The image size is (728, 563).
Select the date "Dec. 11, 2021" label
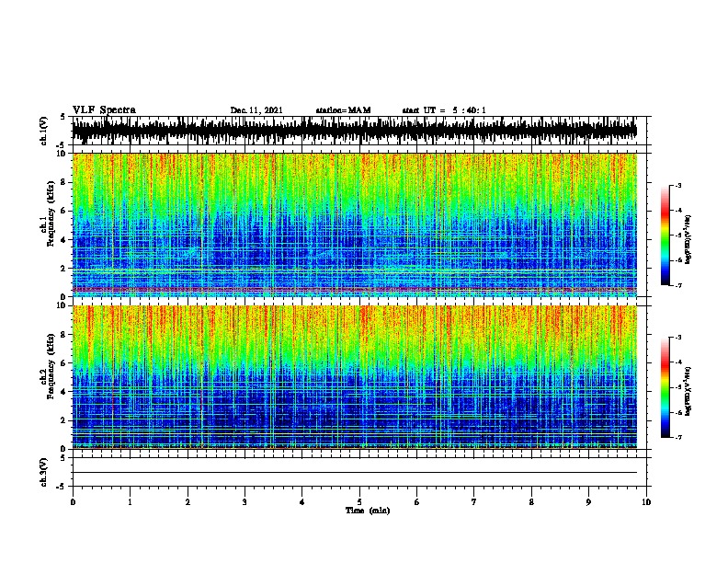point(256,110)
